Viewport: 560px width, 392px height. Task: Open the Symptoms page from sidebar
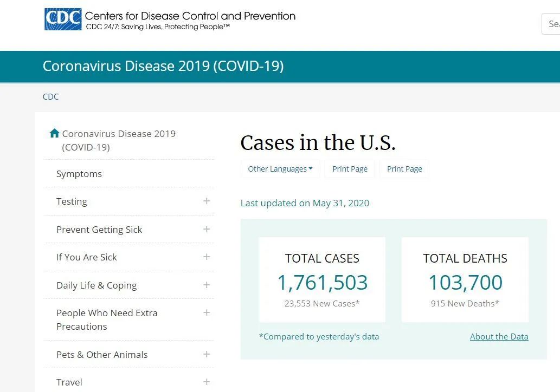pyautogui.click(x=79, y=174)
